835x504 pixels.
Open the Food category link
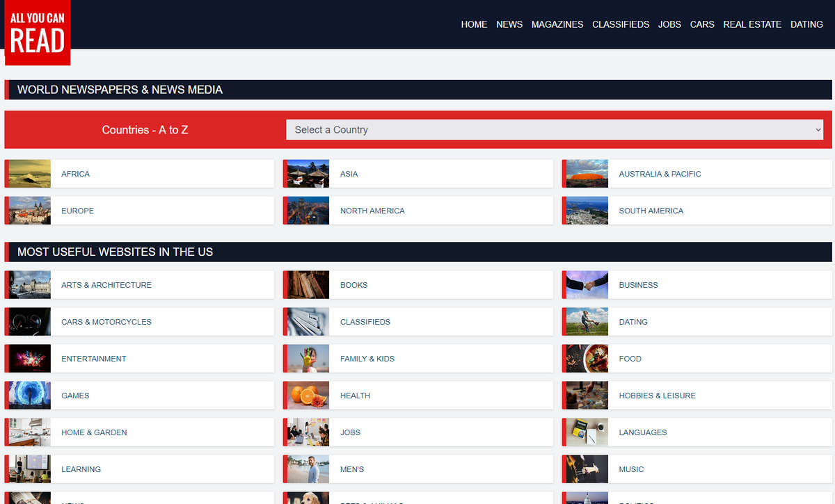[x=630, y=359]
